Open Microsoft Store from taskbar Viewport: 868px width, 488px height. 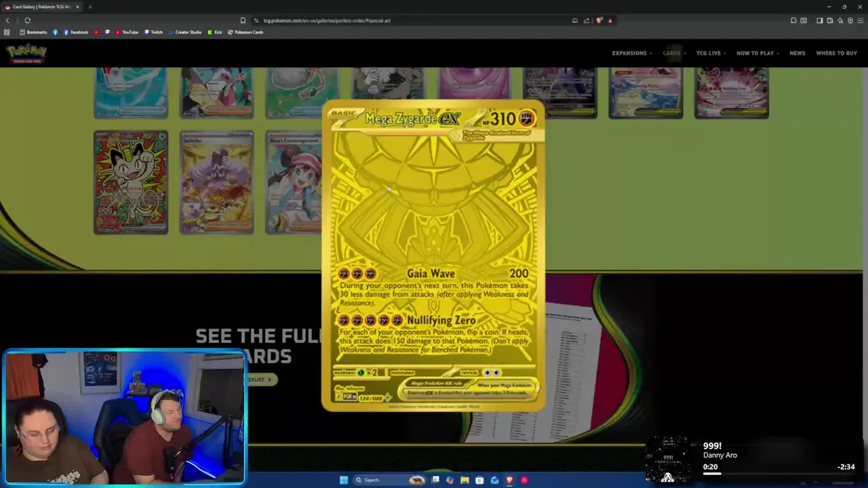(479, 480)
